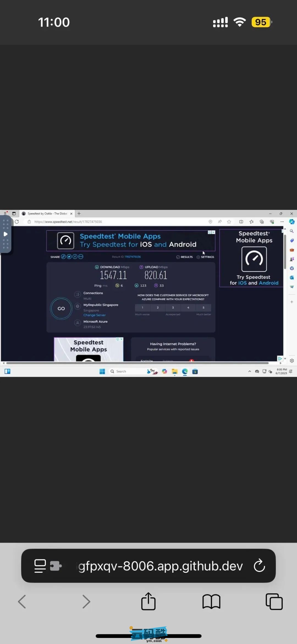Copy result link with share link icon
The image size is (297, 644).
(63, 257)
